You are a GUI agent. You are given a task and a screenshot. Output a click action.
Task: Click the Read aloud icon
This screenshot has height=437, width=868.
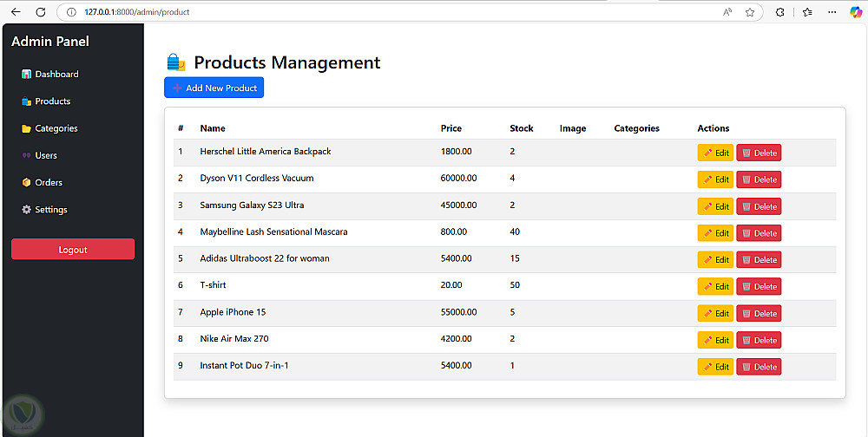[727, 12]
